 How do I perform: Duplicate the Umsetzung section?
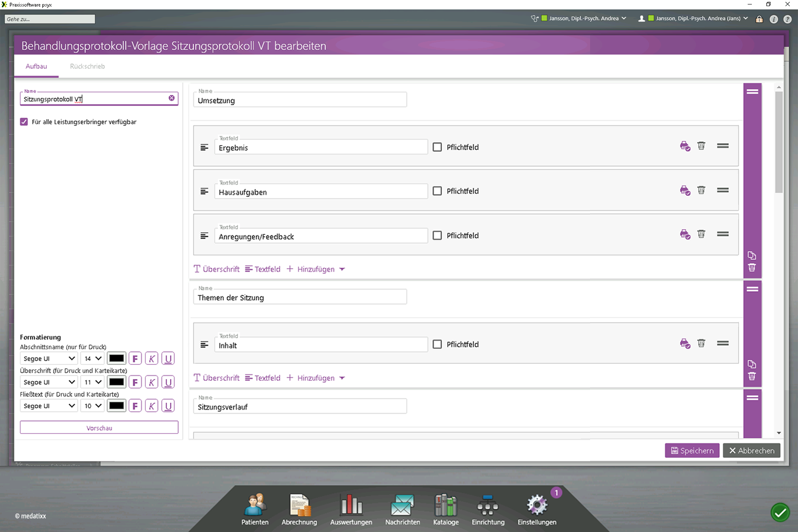(x=752, y=255)
